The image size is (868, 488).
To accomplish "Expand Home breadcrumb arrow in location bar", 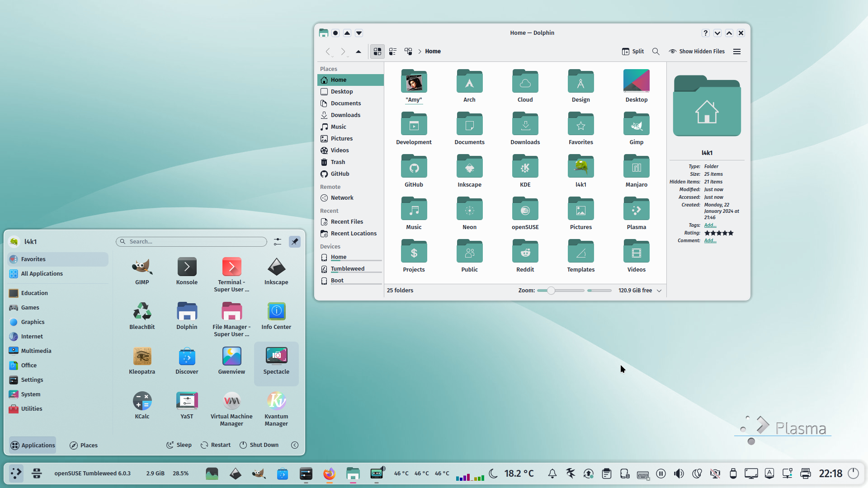I will click(420, 52).
